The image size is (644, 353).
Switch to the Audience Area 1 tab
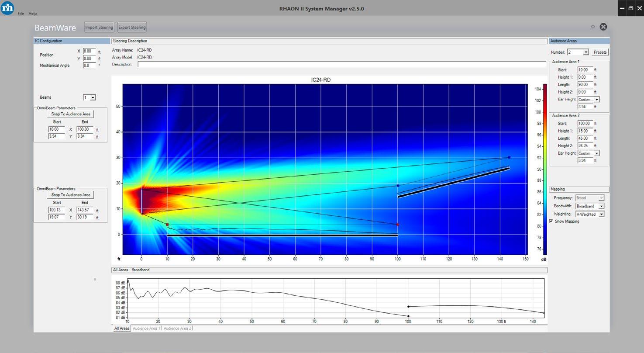(x=146, y=328)
